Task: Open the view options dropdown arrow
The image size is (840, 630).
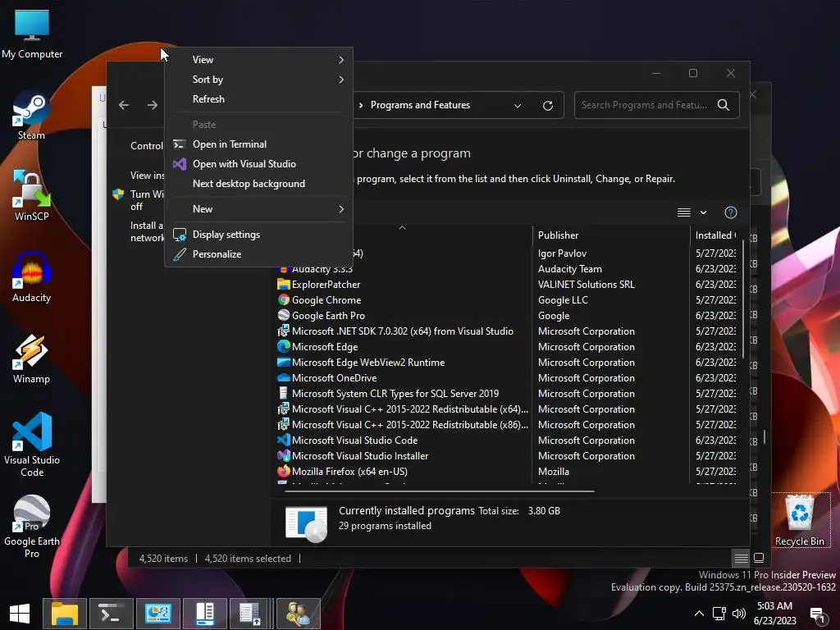Action: (703, 212)
